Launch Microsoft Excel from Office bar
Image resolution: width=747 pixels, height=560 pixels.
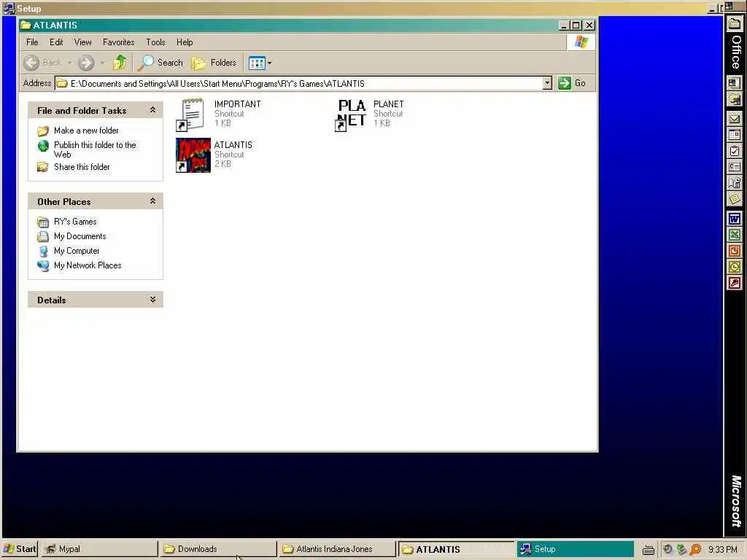click(x=734, y=235)
